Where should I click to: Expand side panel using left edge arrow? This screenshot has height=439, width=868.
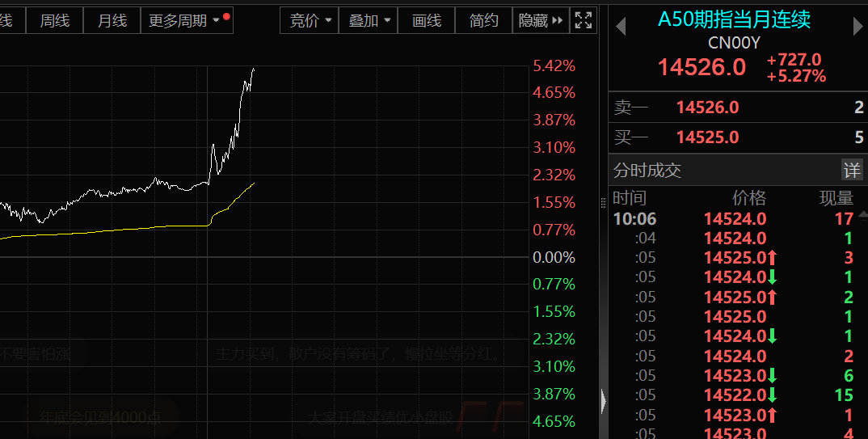pyautogui.click(x=604, y=401)
